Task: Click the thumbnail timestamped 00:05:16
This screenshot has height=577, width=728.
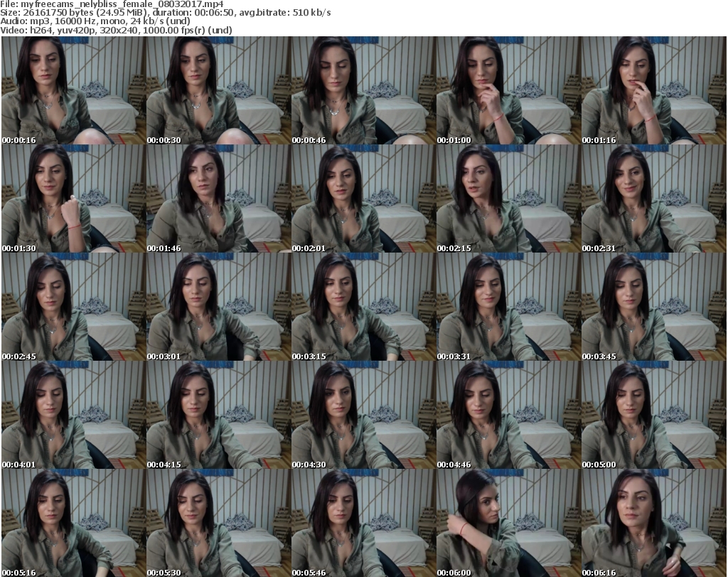Action: click(74, 523)
